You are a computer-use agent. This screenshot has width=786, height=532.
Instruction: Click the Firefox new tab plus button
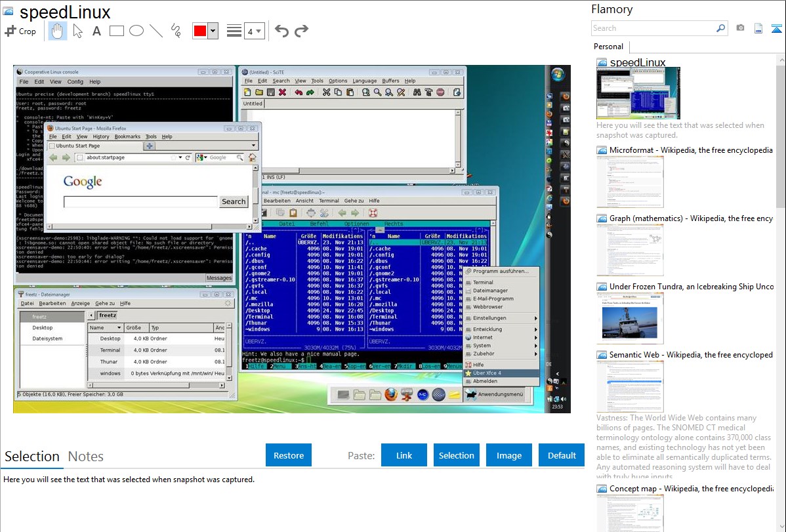click(x=150, y=146)
